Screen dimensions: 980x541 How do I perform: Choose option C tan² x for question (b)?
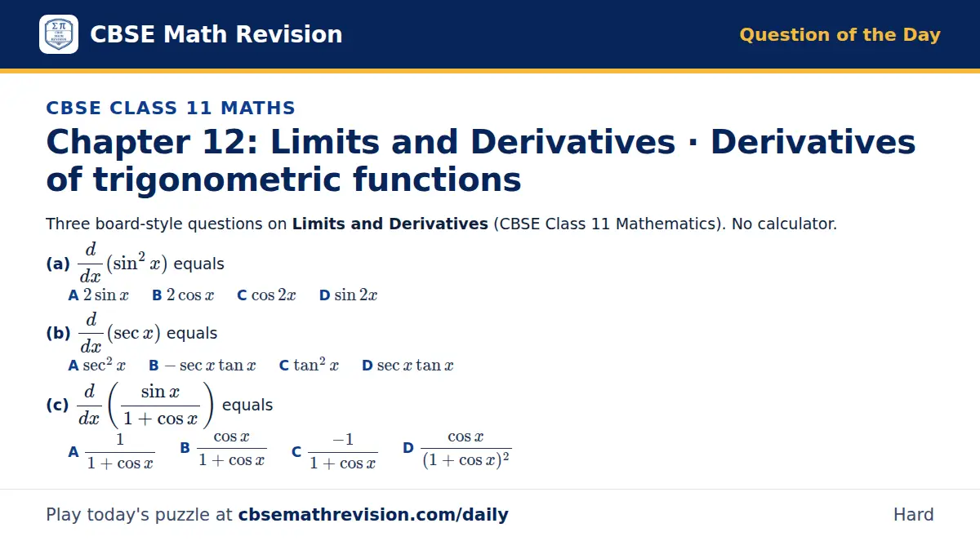click(309, 366)
